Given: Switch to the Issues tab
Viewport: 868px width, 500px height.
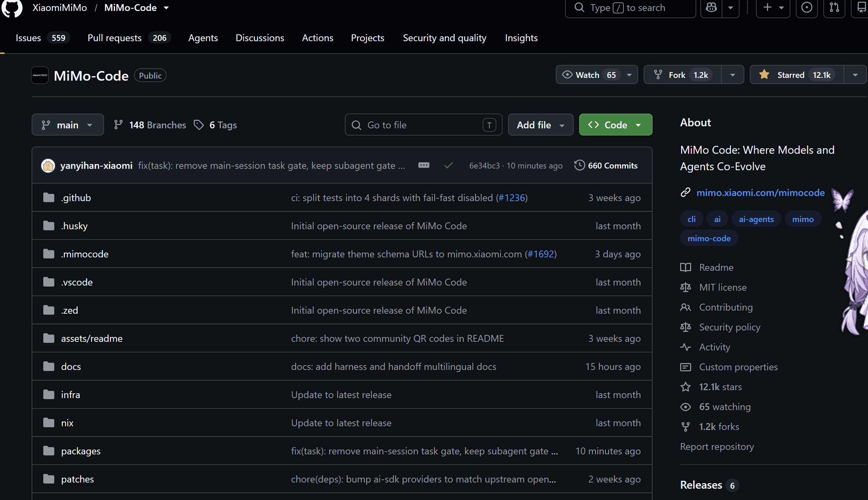Looking at the screenshot, I should pyautogui.click(x=43, y=38).
